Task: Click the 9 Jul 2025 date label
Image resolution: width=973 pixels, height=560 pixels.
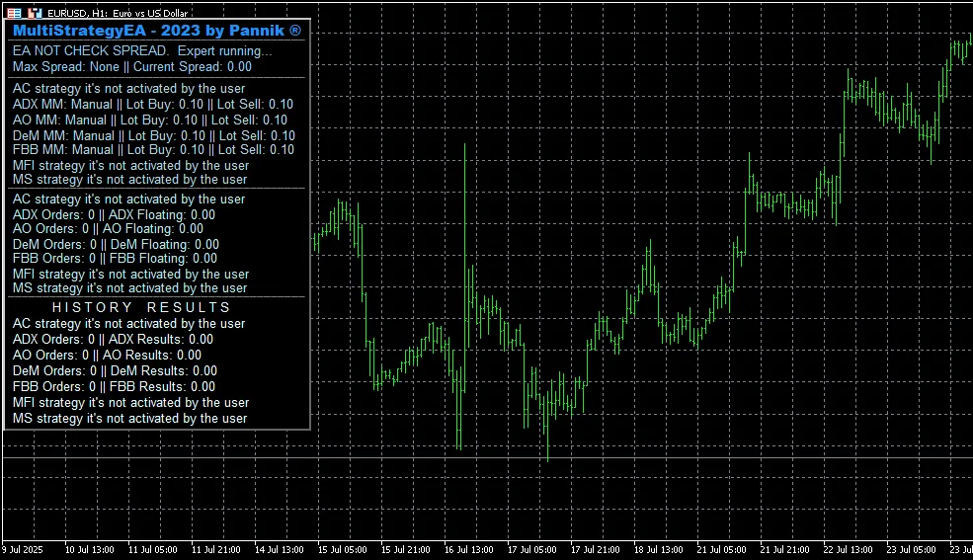Action: pyautogui.click(x=24, y=549)
